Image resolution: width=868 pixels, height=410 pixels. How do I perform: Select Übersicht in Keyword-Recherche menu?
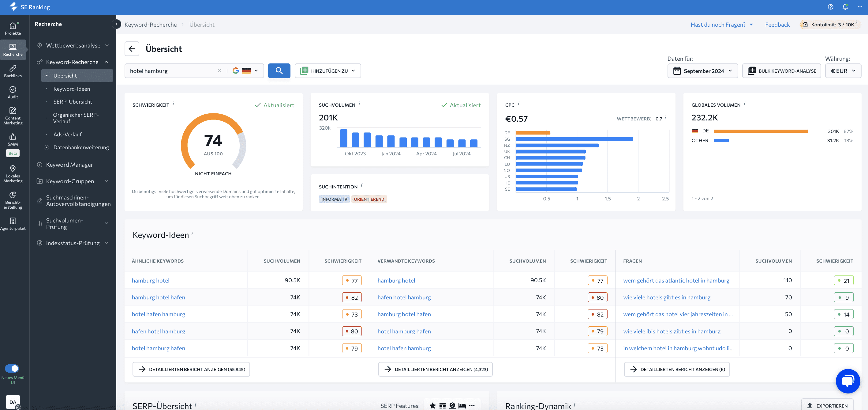click(77, 76)
